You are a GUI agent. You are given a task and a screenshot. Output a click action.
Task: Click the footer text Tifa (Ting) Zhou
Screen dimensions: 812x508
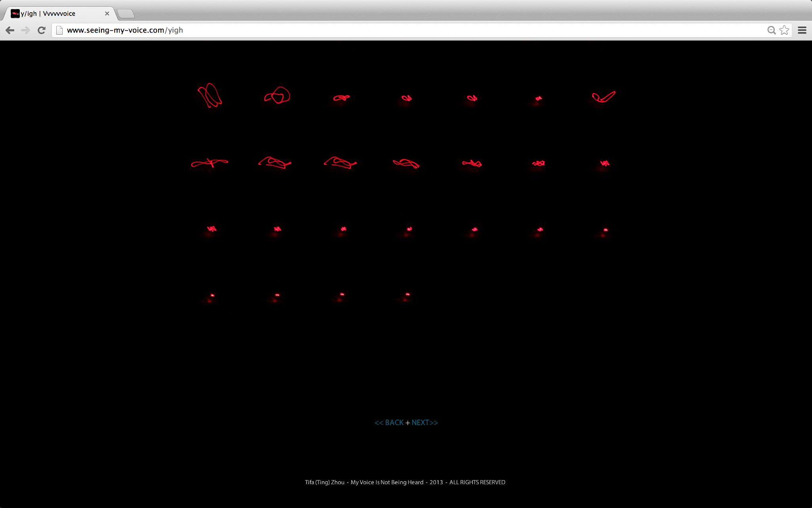point(325,482)
